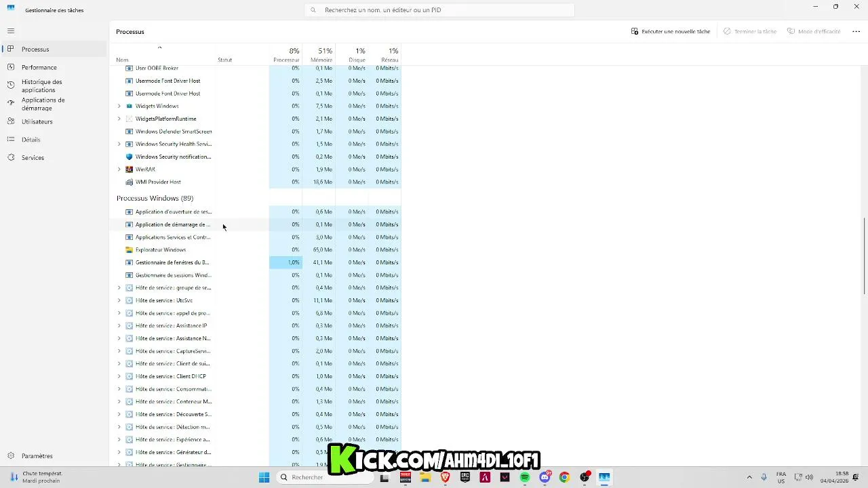The image size is (868, 488).
Task: Open the Windows Start button
Action: click(264, 477)
